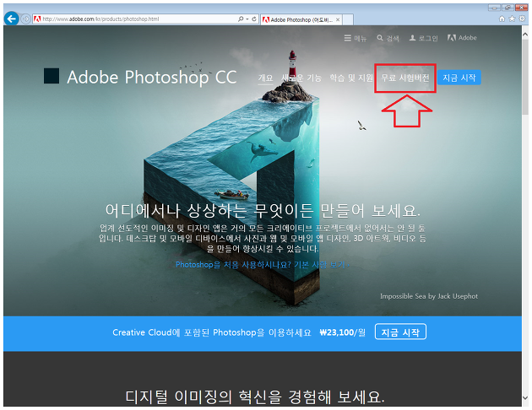532x410 pixels.
Task: Click the dark Photoshop CC square logo
Action: pos(52,76)
